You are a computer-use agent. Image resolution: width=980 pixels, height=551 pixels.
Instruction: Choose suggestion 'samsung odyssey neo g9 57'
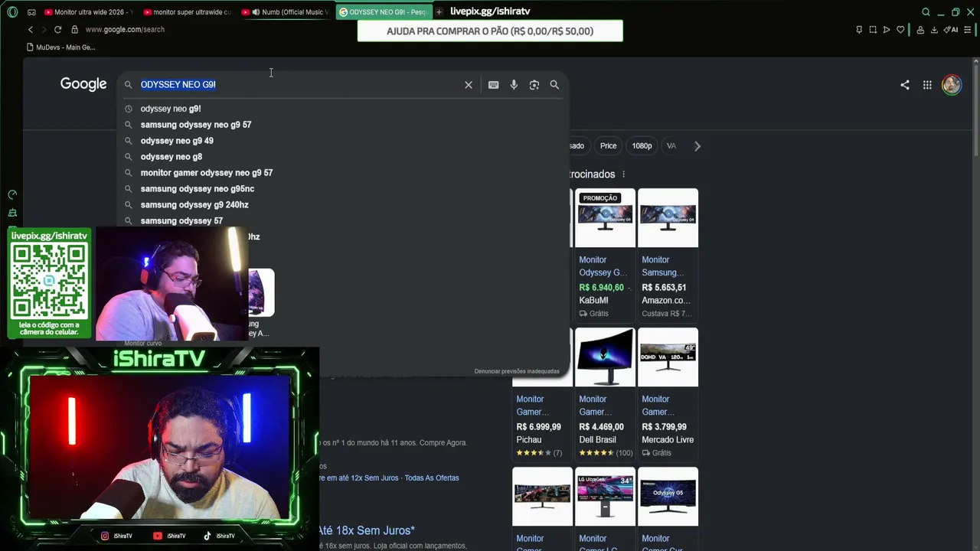(343, 125)
